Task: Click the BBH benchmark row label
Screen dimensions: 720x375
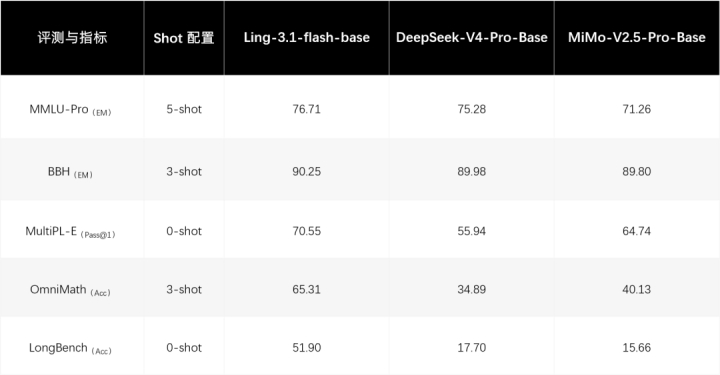Action: click(70, 172)
